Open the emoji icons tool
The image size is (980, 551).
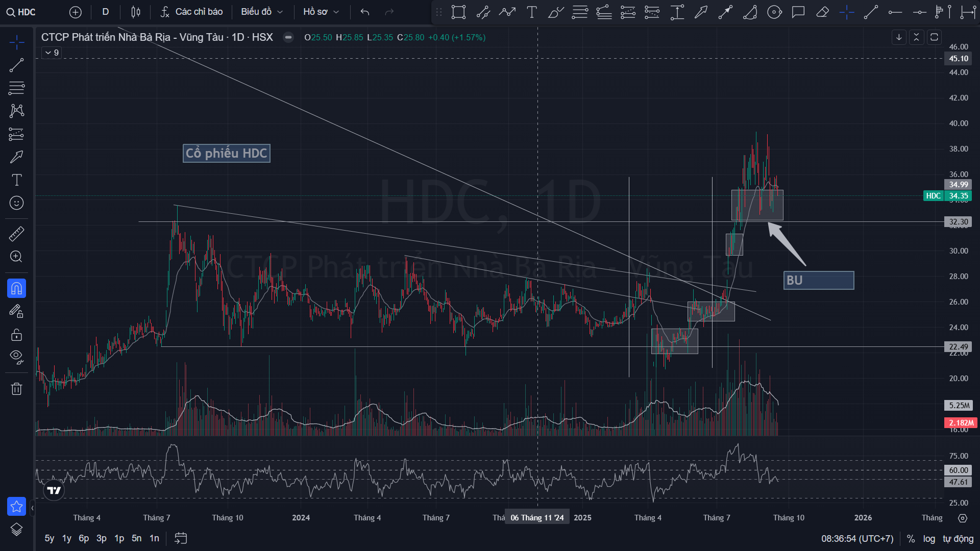(x=16, y=203)
